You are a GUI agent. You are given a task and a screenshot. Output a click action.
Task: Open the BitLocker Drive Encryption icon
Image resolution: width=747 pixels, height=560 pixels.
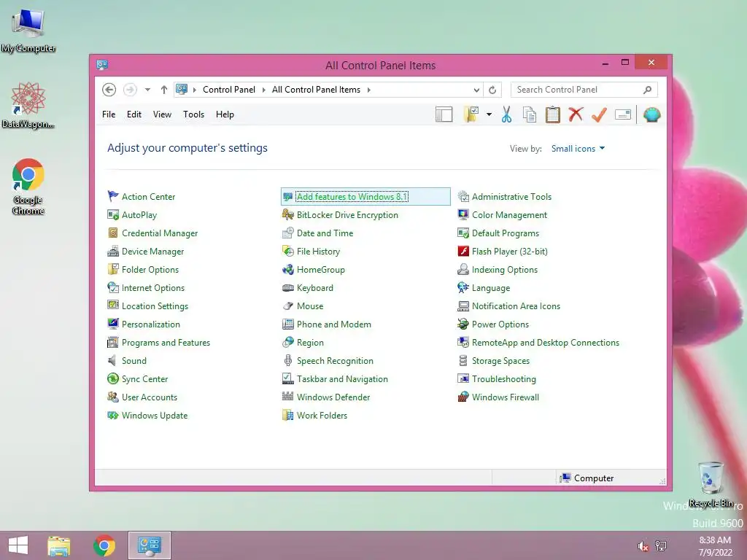(287, 215)
